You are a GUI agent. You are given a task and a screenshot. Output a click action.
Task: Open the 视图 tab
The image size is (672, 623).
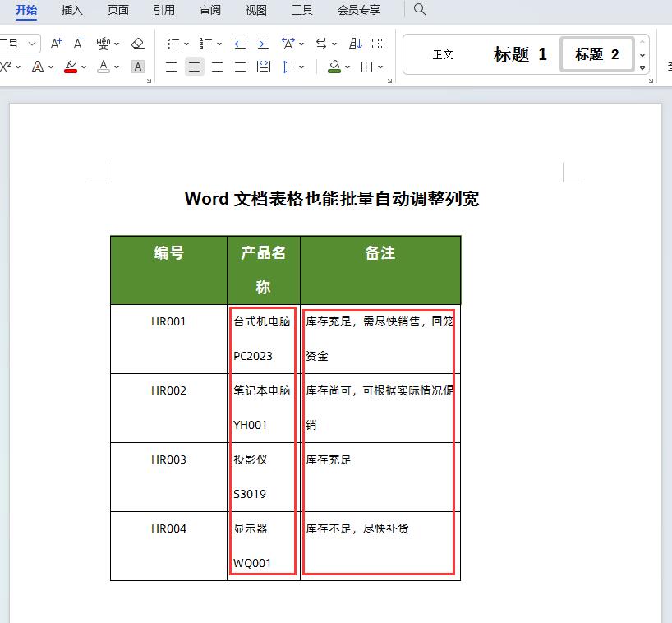tap(256, 9)
